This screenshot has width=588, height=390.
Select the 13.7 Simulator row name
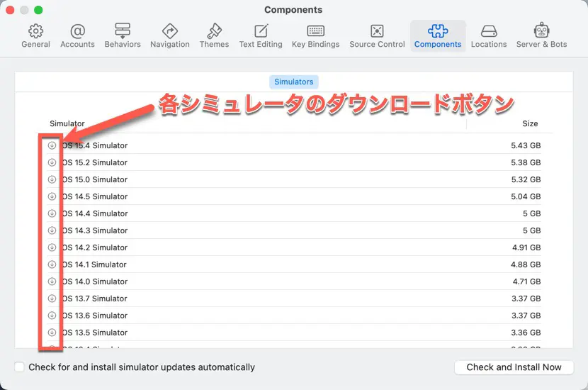point(95,299)
